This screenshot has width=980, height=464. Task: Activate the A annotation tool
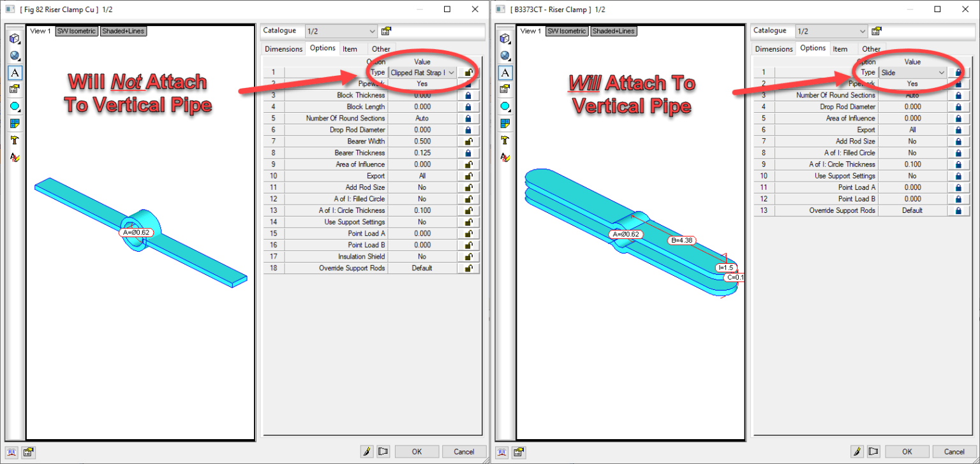click(14, 73)
